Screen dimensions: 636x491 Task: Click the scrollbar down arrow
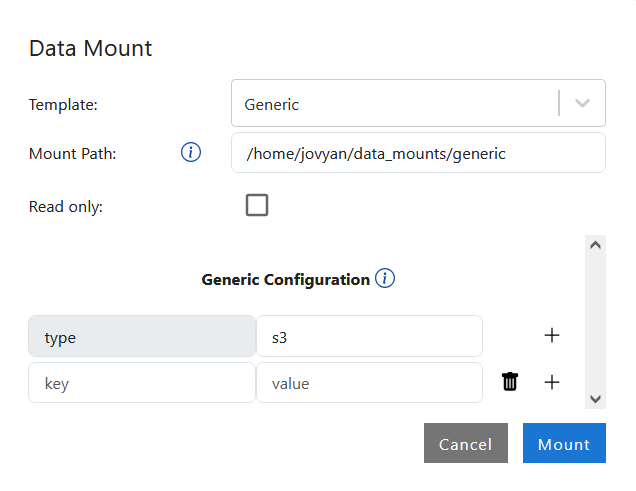click(x=595, y=399)
